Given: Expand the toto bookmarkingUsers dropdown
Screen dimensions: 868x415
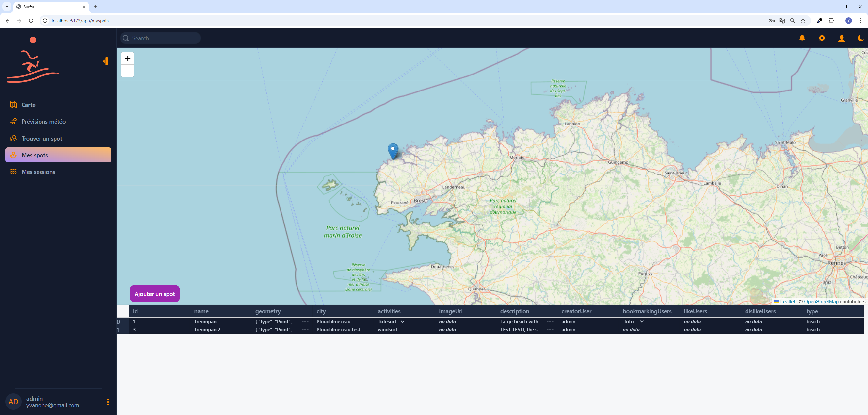Looking at the screenshot, I should coord(642,321).
